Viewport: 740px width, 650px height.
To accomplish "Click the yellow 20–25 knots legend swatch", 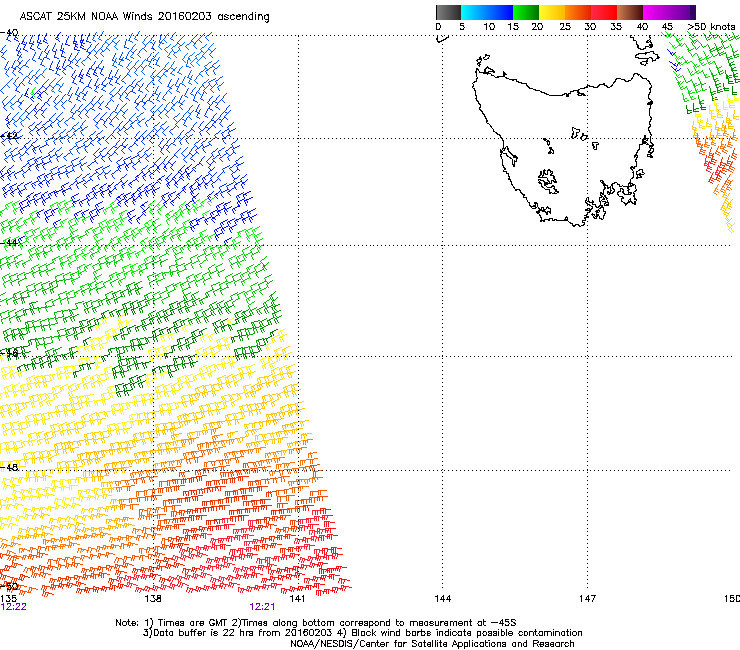I will point(552,12).
